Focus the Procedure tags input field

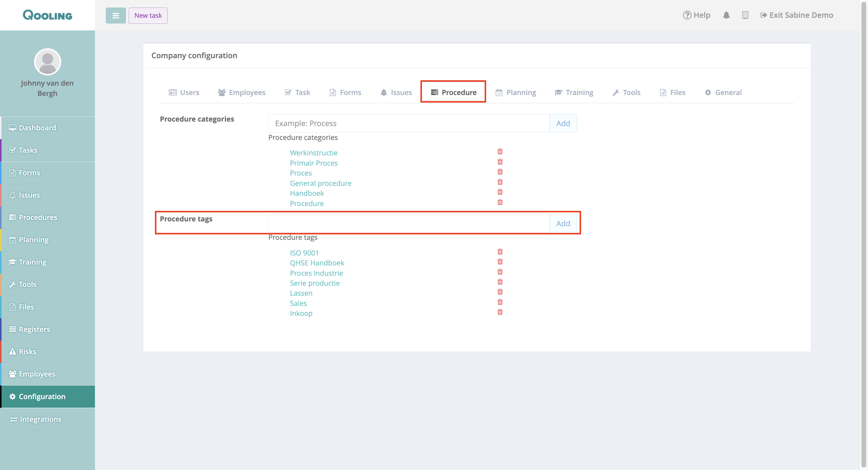(x=408, y=223)
